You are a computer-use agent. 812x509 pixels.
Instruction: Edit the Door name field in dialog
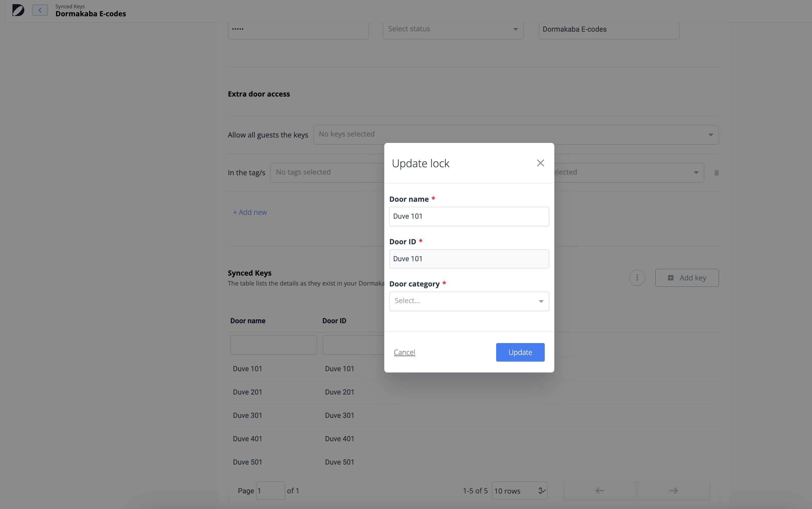[469, 216]
